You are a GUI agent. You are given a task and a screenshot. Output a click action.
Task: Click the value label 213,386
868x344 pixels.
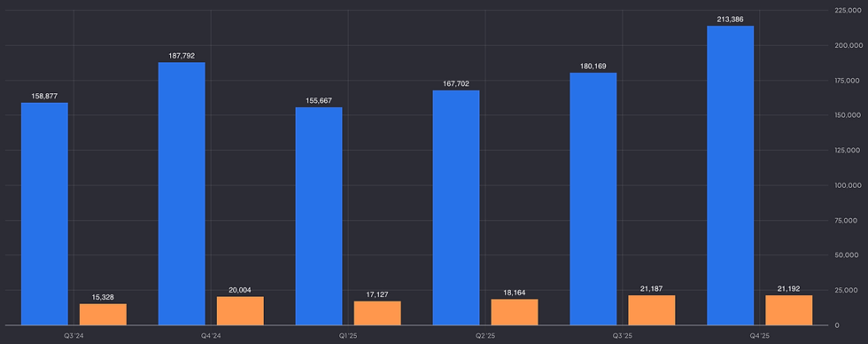pyautogui.click(x=730, y=20)
